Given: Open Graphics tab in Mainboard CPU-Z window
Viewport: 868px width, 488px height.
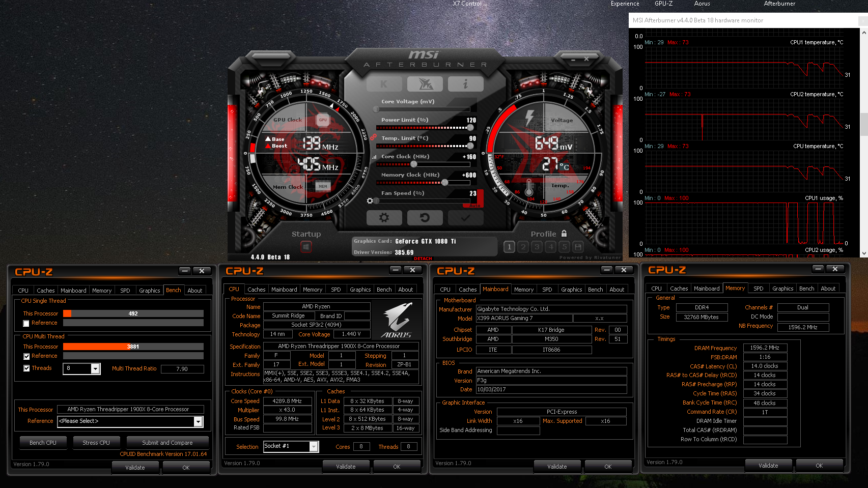Looking at the screenshot, I should (571, 290).
